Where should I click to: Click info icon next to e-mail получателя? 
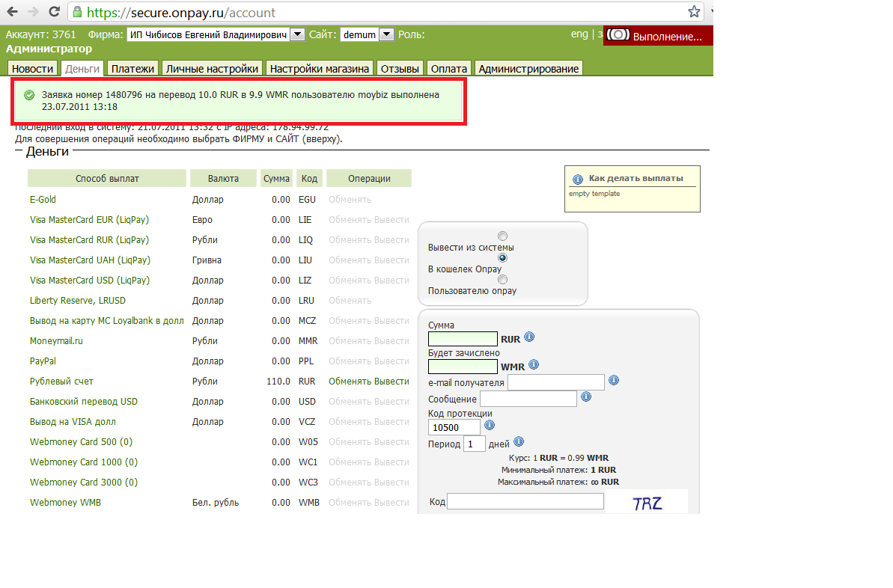click(614, 381)
